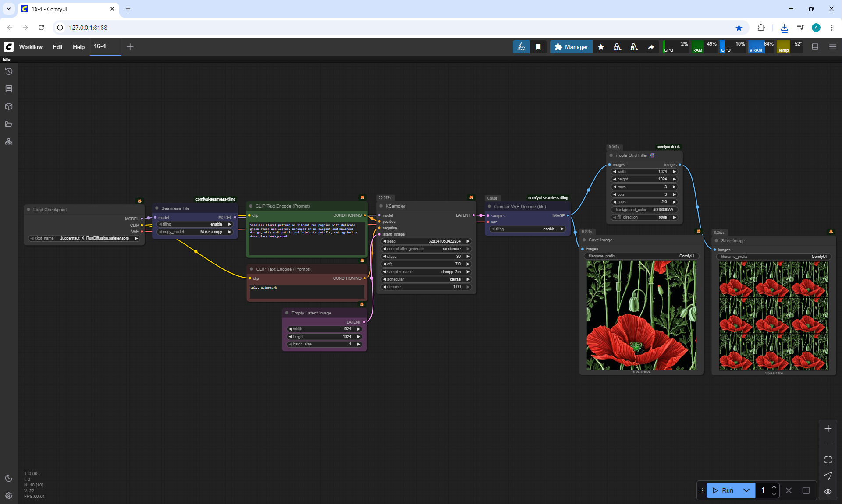Click the Manager button

point(571,47)
